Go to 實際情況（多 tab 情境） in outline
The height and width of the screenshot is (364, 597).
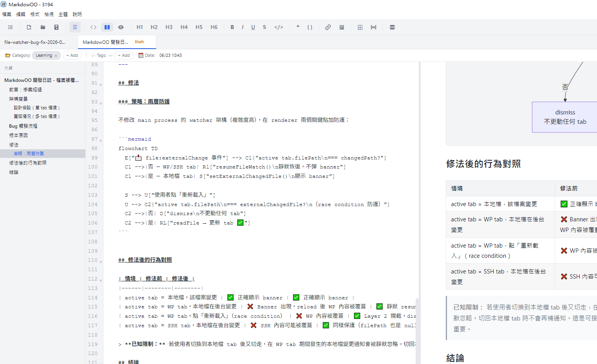pyautogui.click(x=37, y=116)
